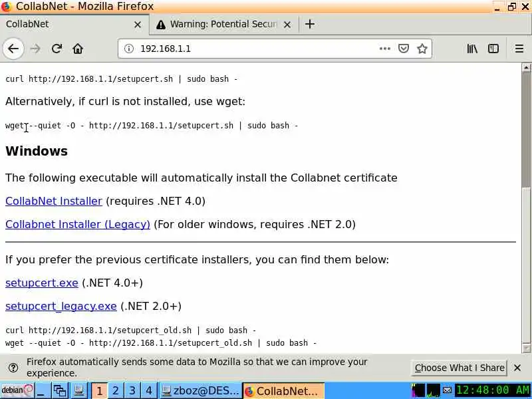532x399 pixels.
Task: Click the Windows heading
Action: coord(37,151)
